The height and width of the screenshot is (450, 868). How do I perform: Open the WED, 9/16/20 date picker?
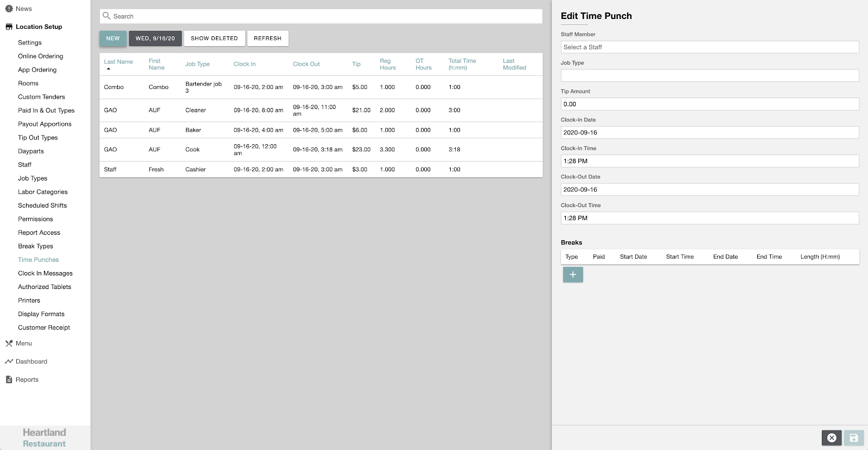(x=155, y=38)
